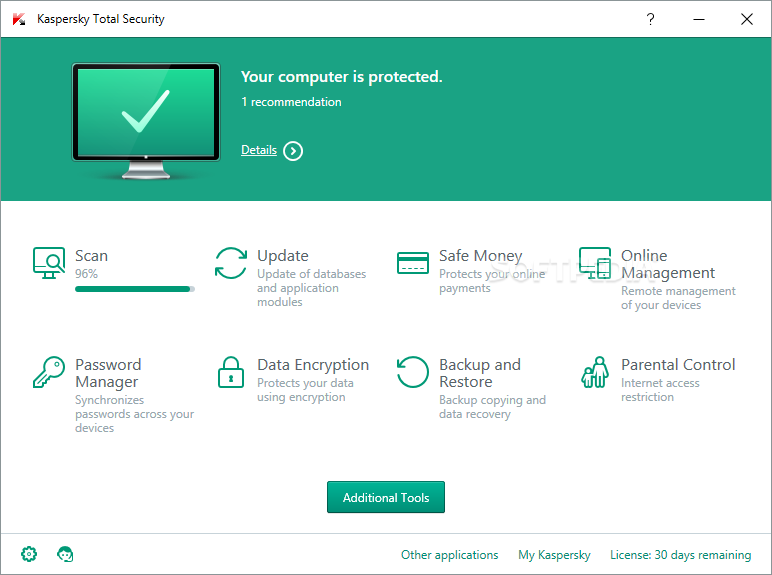772x575 pixels.
Task: Click the Kaspersky logo in title bar
Action: coord(19,19)
